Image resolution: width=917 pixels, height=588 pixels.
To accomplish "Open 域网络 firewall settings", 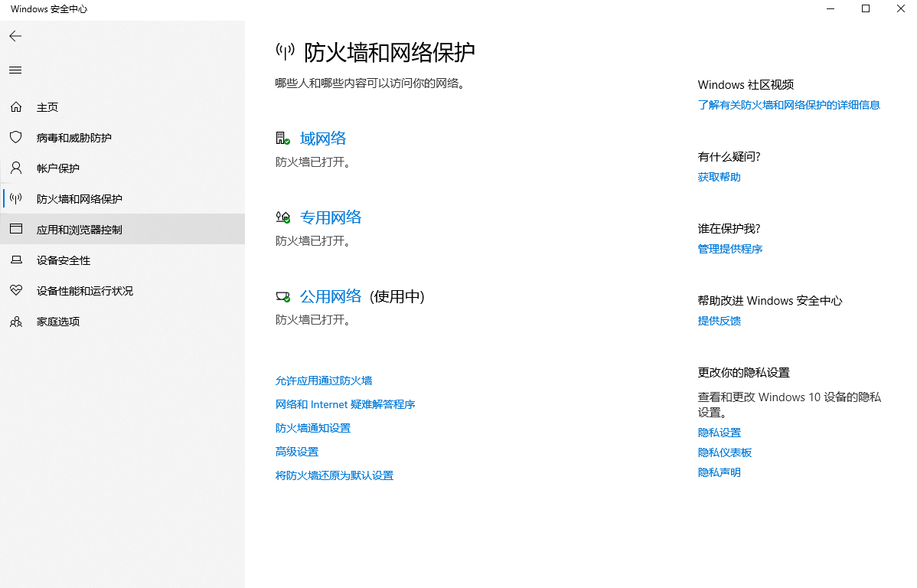I will pyautogui.click(x=323, y=139).
